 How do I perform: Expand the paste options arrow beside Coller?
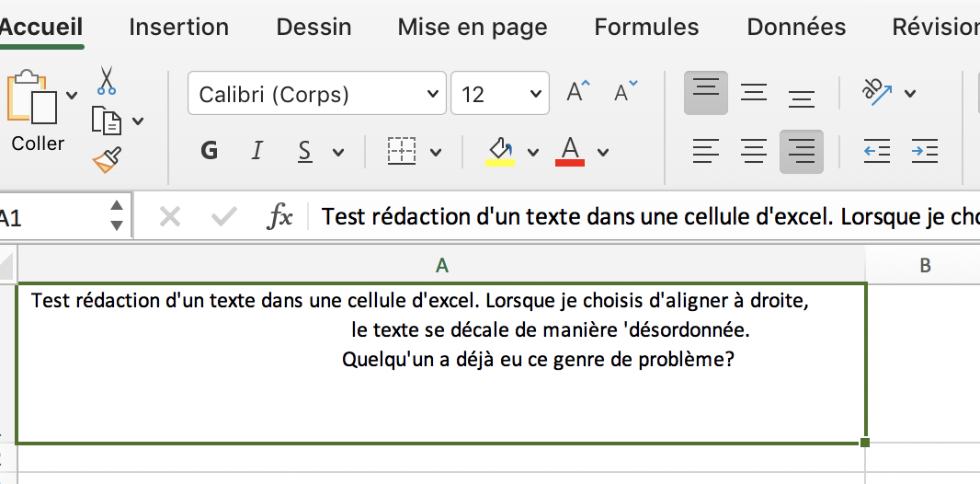coord(72,96)
